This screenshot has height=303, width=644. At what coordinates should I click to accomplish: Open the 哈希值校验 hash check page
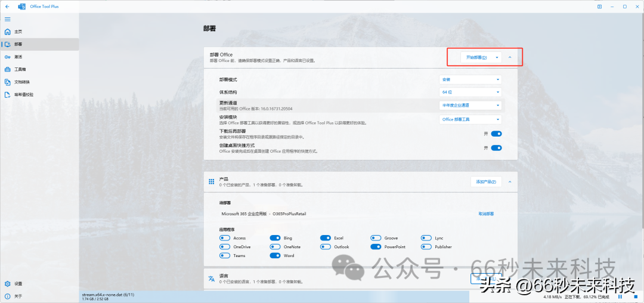pos(39,94)
